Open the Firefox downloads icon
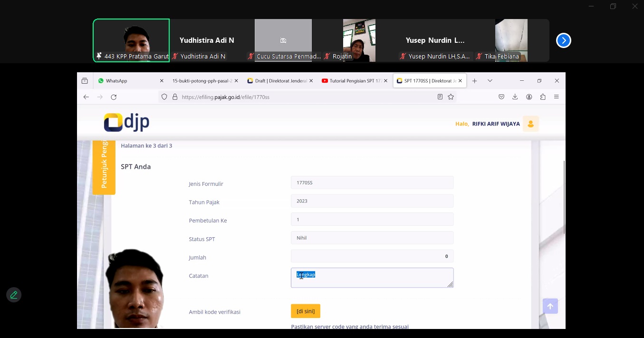 pos(515,97)
